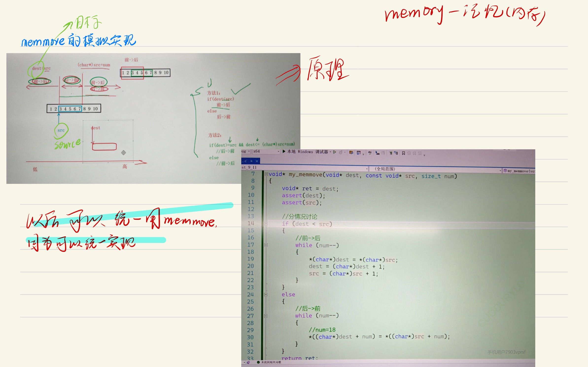Close the .c file tab

click(257, 161)
